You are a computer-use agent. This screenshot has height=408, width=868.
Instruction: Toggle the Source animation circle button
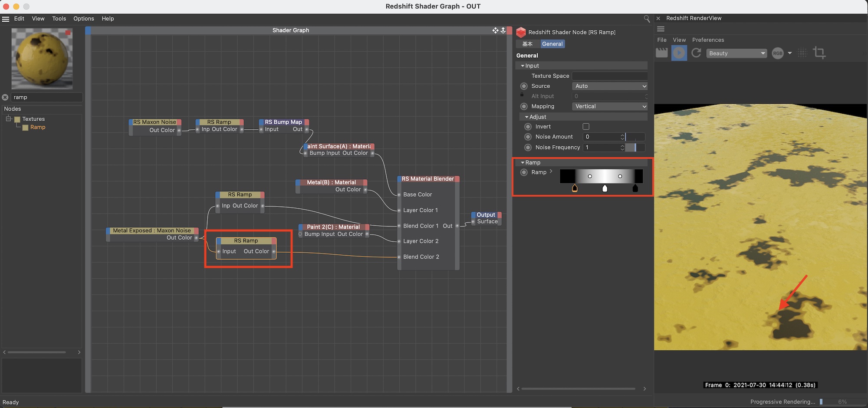pyautogui.click(x=524, y=86)
